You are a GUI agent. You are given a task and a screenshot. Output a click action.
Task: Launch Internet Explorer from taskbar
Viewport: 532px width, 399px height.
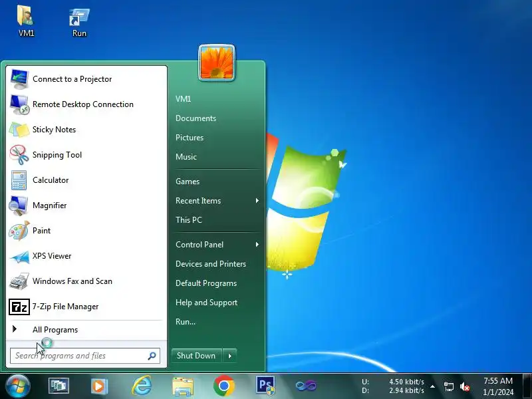tap(142, 386)
